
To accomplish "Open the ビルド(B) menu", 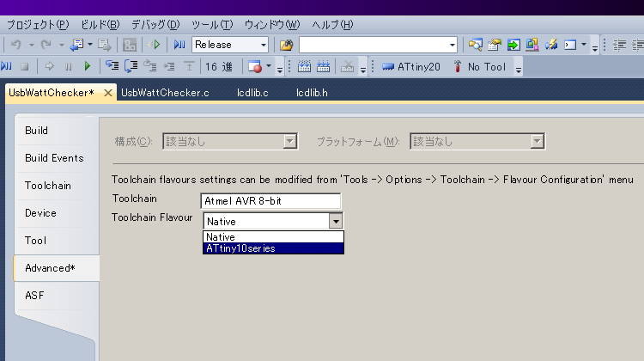I will [x=100, y=25].
